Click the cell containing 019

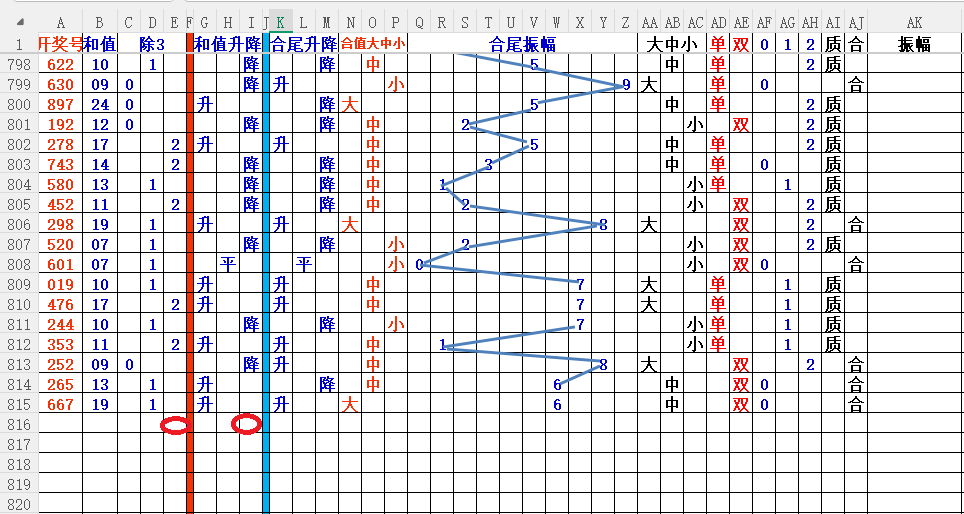click(60, 285)
